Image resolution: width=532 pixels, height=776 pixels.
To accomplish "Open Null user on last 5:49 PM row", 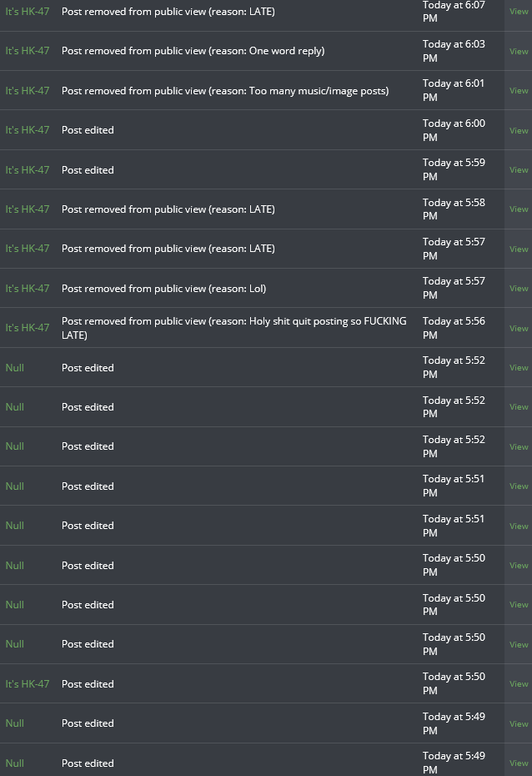I will pyautogui.click(x=15, y=763).
